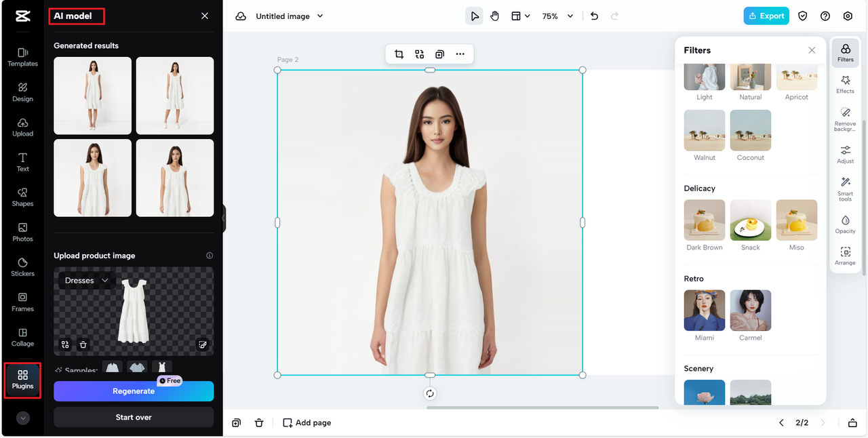Open the Collage sidebar panel
The height and width of the screenshot is (438, 868).
tap(22, 337)
